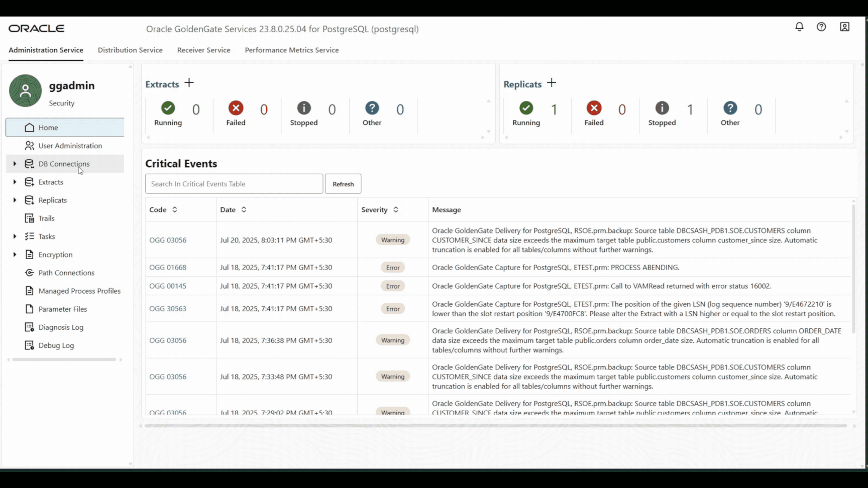The height and width of the screenshot is (488, 868).
Task: Open the OGG 00145 event code
Action: tap(168, 286)
